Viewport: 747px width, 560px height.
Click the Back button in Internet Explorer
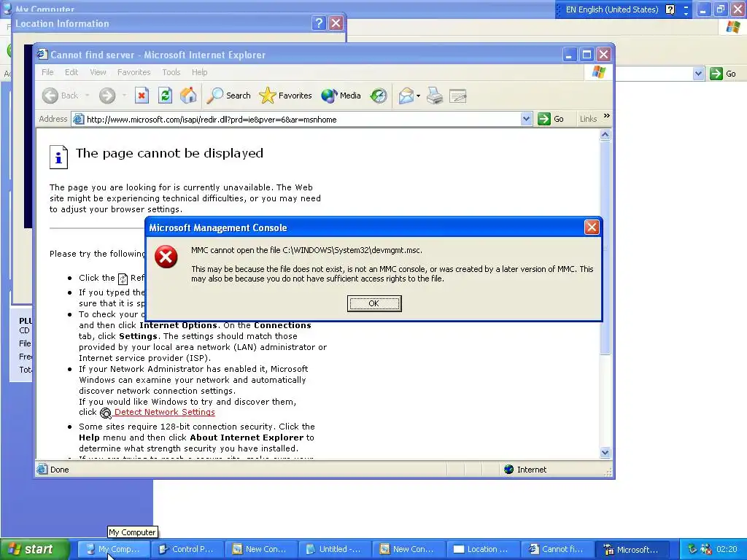[x=60, y=96]
